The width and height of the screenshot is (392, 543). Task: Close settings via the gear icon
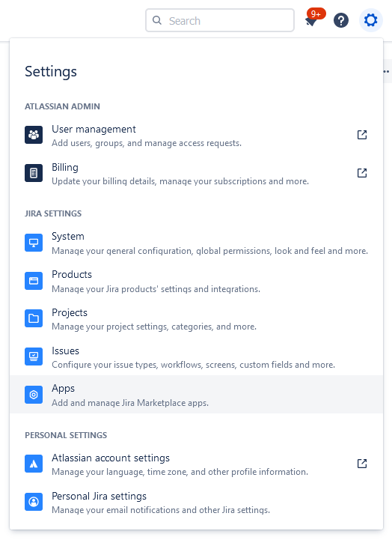(371, 20)
